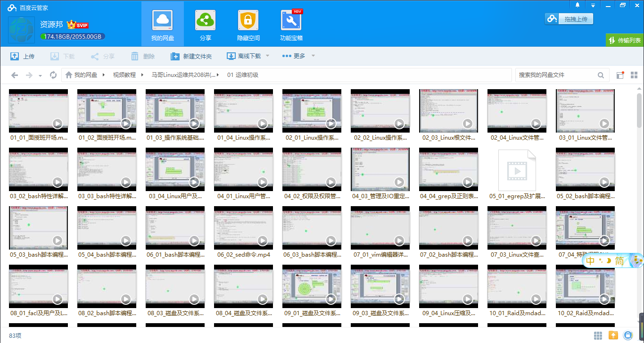Open the 传输列表 transfer list

pyautogui.click(x=625, y=40)
